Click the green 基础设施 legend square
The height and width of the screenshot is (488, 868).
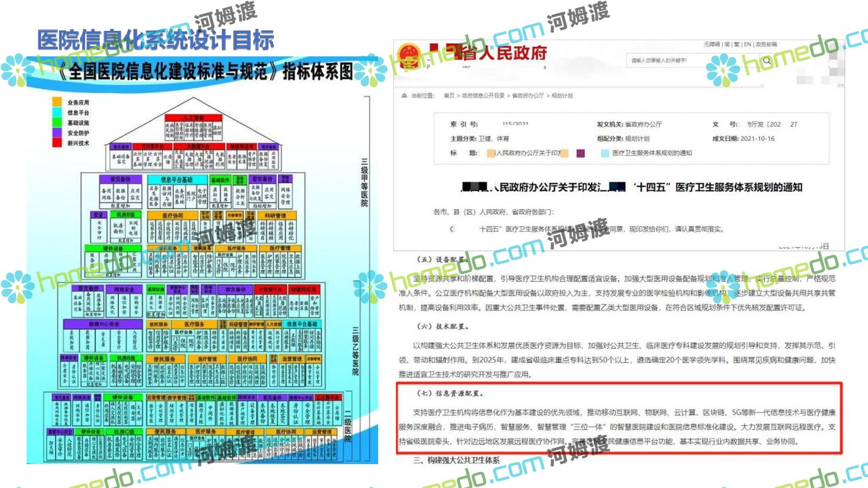[57, 123]
